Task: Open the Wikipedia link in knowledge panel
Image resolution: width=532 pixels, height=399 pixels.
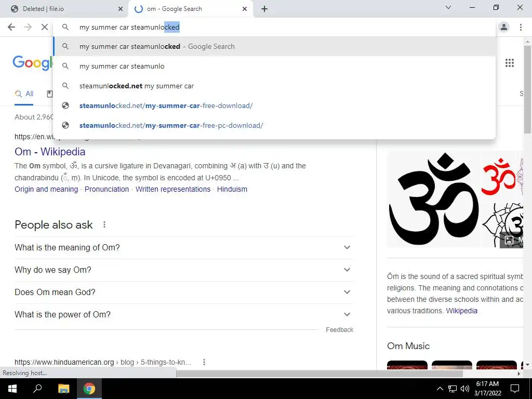Action: tap(461, 311)
